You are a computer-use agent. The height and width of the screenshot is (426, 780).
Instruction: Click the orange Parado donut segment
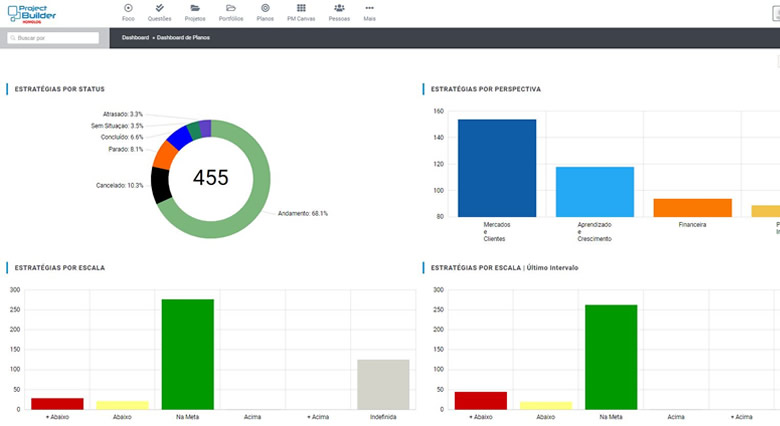[x=164, y=155]
